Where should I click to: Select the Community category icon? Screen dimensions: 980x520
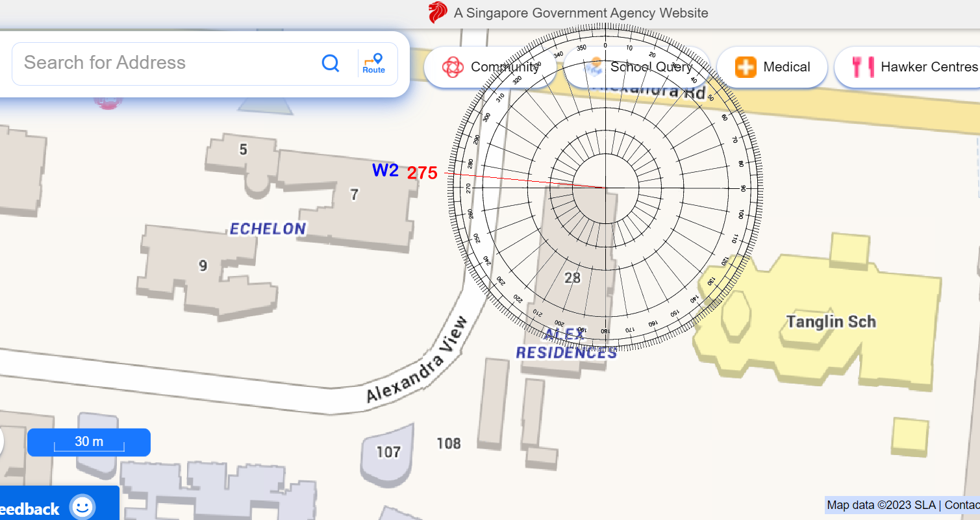453,67
